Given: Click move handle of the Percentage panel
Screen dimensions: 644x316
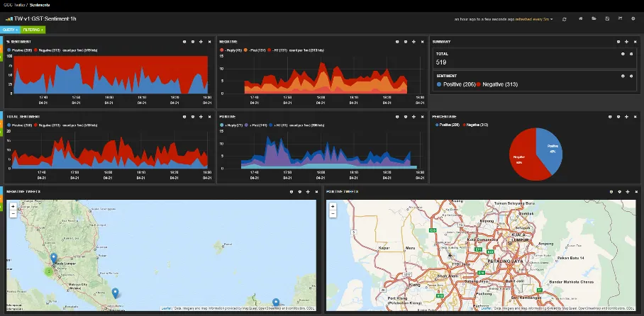Looking at the screenshot, I should tap(626, 117).
